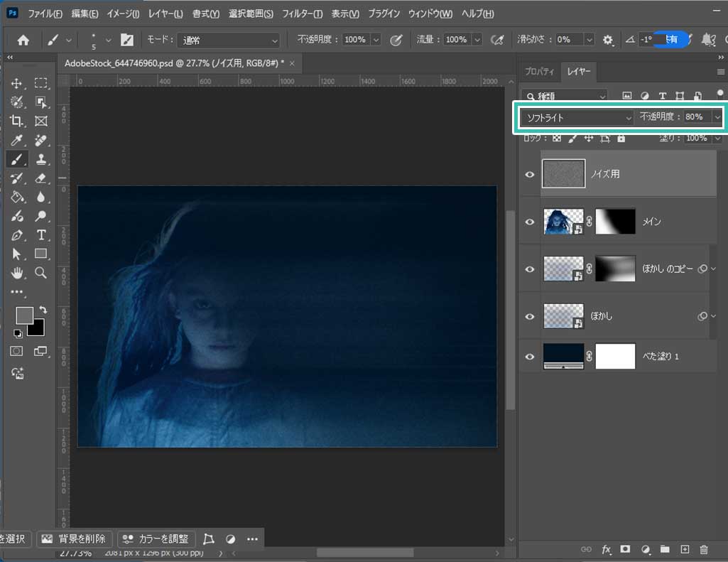Screen dimensions: 728x562
Task: Select the Clone Stamp tool
Action: pyautogui.click(x=41, y=159)
